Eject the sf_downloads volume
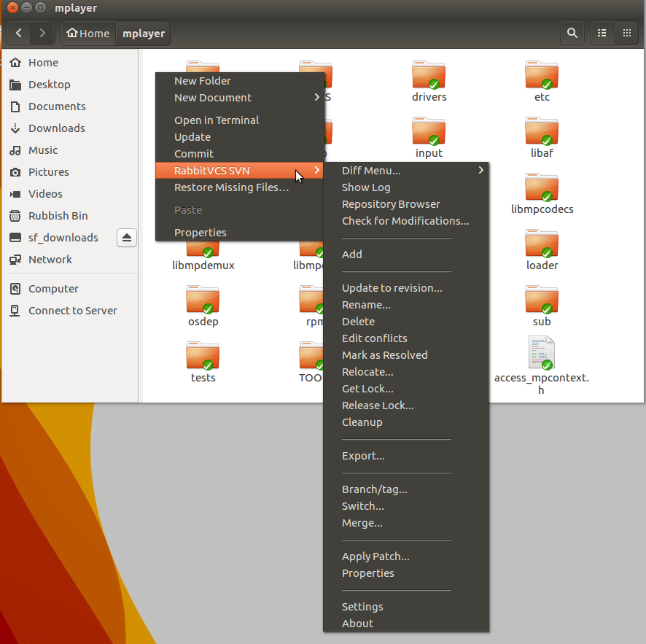Viewport: 646px width, 644px height. pos(126,238)
